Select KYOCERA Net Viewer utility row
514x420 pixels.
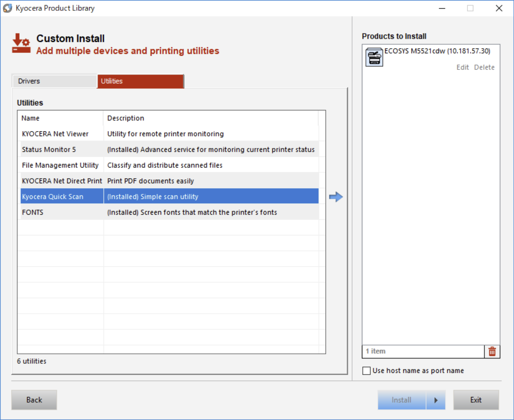point(55,134)
